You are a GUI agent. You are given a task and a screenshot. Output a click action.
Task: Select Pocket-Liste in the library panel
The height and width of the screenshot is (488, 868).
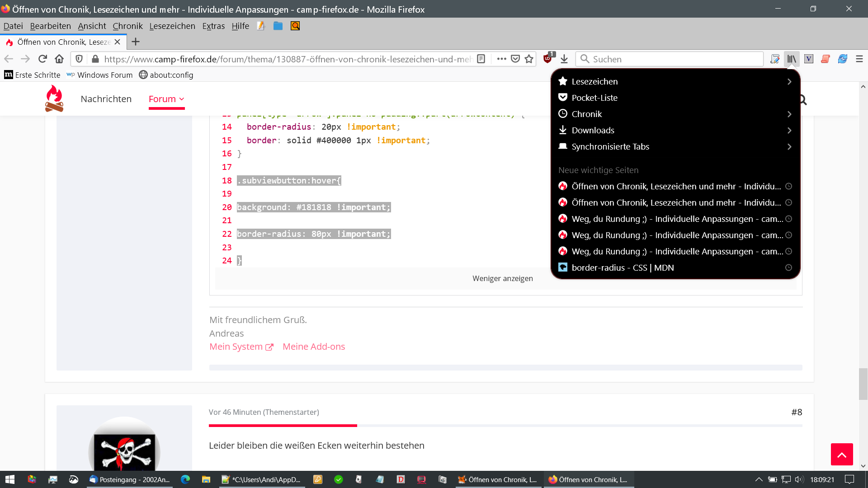pyautogui.click(x=594, y=98)
